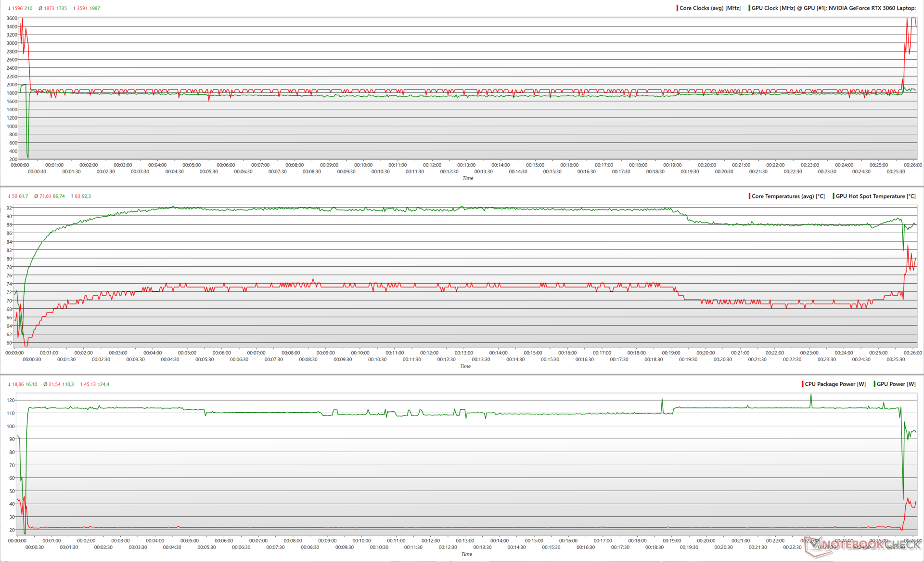Click the maximum arrow icon above temperature chart
Viewport: 924px width, 562px height.
[72, 196]
